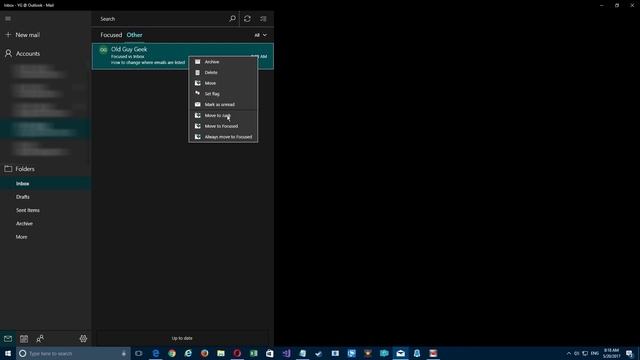This screenshot has width=640, height=360.
Task: Switch to the Focused tab
Action: point(111,35)
